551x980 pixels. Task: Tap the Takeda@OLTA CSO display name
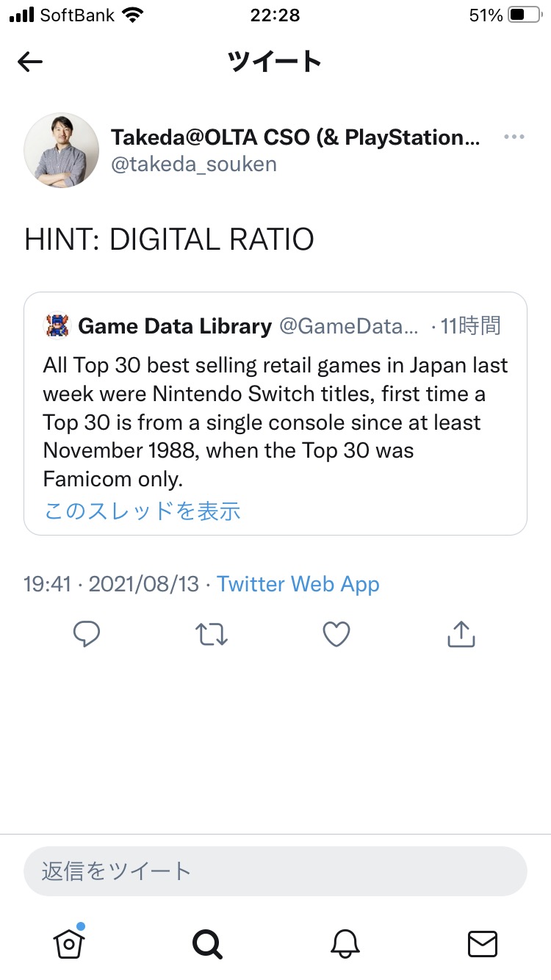pyautogui.click(x=295, y=137)
